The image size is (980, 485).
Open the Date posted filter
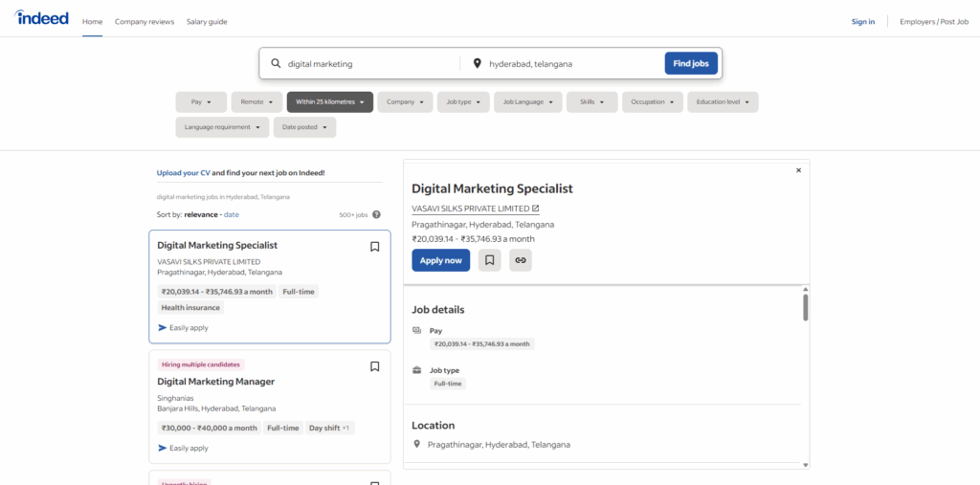[304, 127]
